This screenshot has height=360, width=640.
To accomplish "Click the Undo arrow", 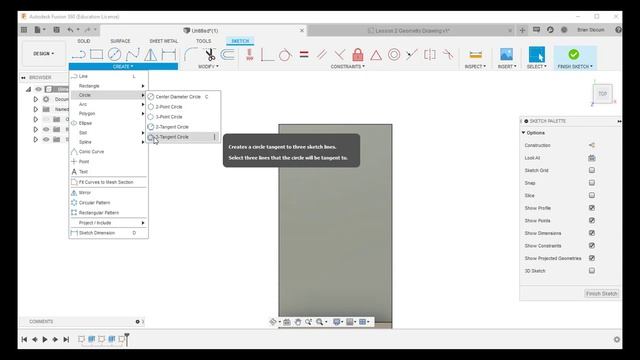I will tap(71, 29).
